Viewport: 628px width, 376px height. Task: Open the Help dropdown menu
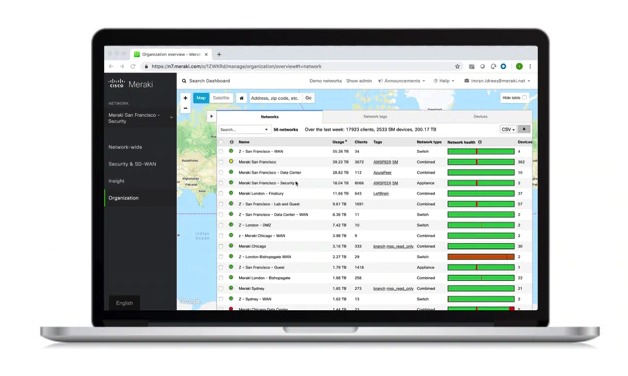pos(444,81)
